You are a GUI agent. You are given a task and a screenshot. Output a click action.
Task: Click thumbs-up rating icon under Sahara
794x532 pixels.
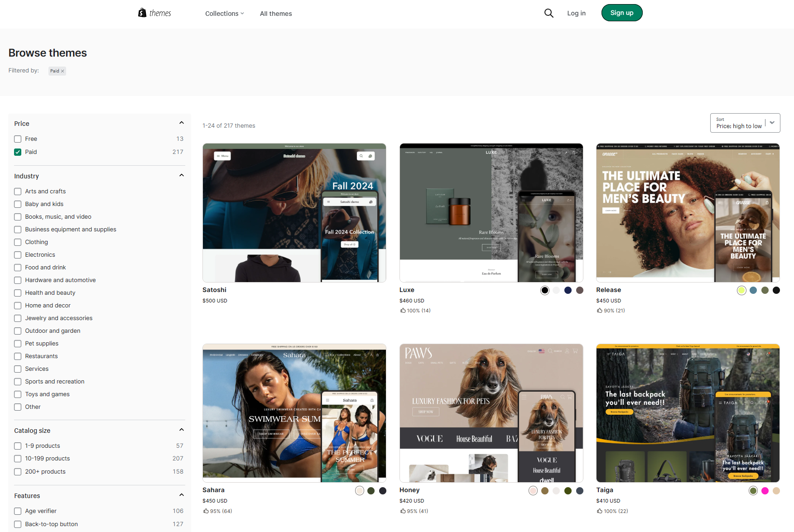tap(206, 511)
